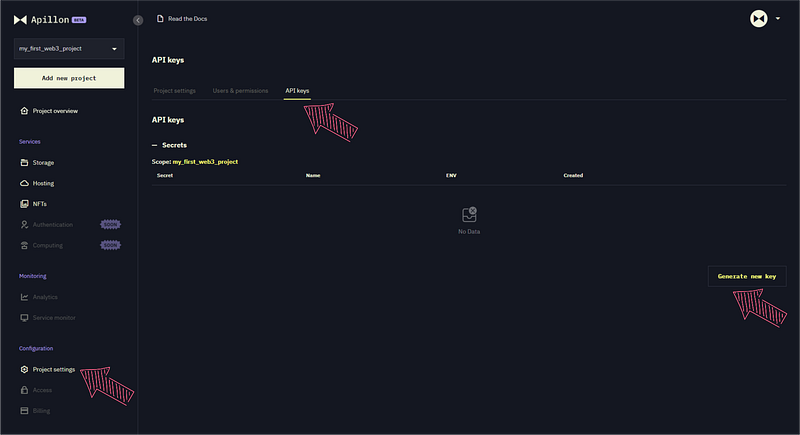Click the Analytics chart icon
The height and width of the screenshot is (435, 800).
(24, 297)
